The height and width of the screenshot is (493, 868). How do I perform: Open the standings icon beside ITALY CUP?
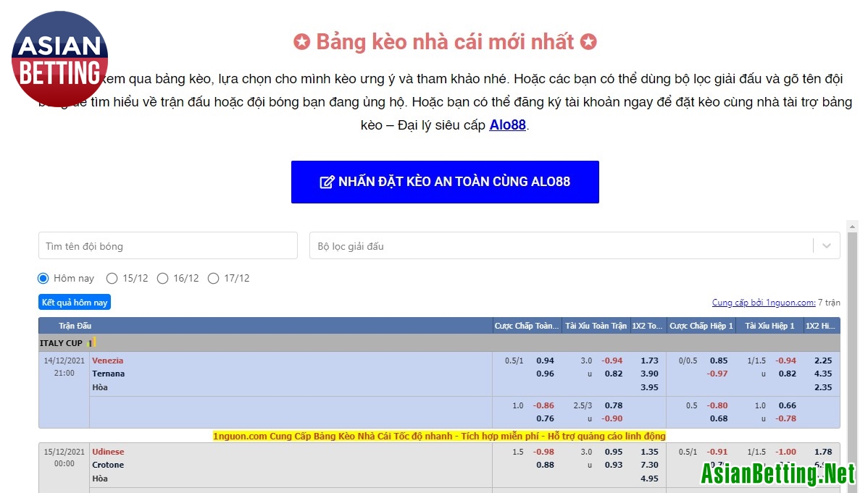click(91, 343)
